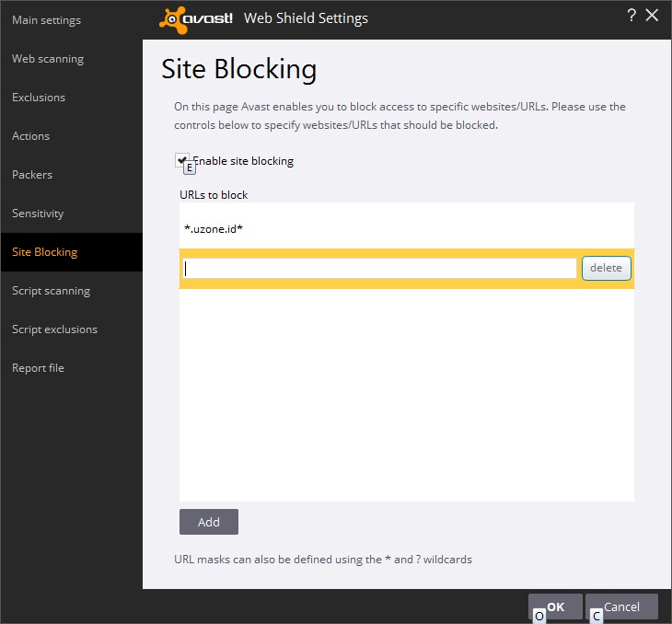Switch to Packers settings
The image size is (672, 624).
[x=32, y=175]
